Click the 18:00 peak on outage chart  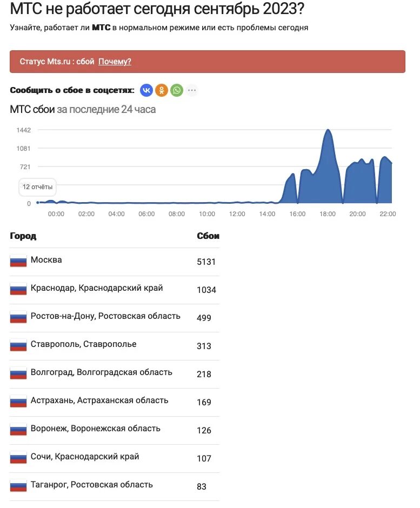(x=328, y=130)
